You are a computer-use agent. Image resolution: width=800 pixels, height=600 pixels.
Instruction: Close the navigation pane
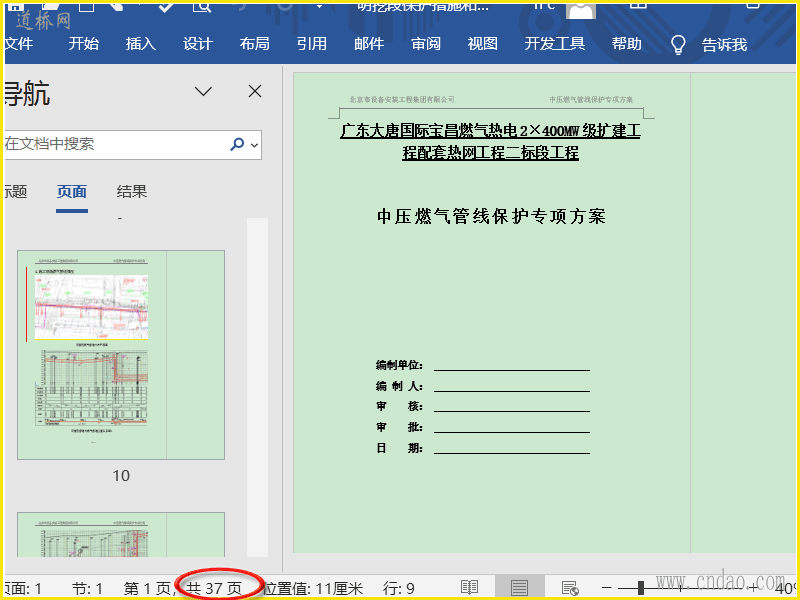pyautogui.click(x=255, y=91)
